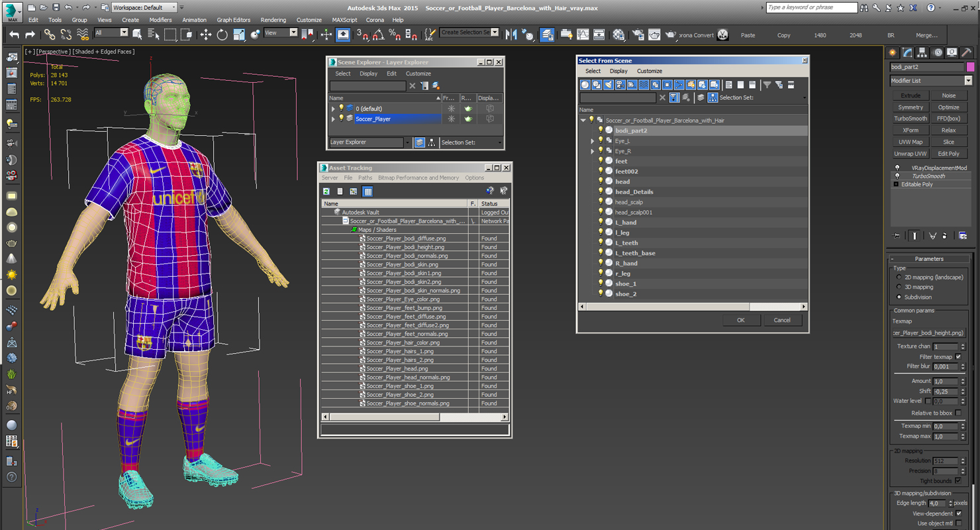Open Select by Name tool
Screen dimensions: 980x530
(154, 34)
